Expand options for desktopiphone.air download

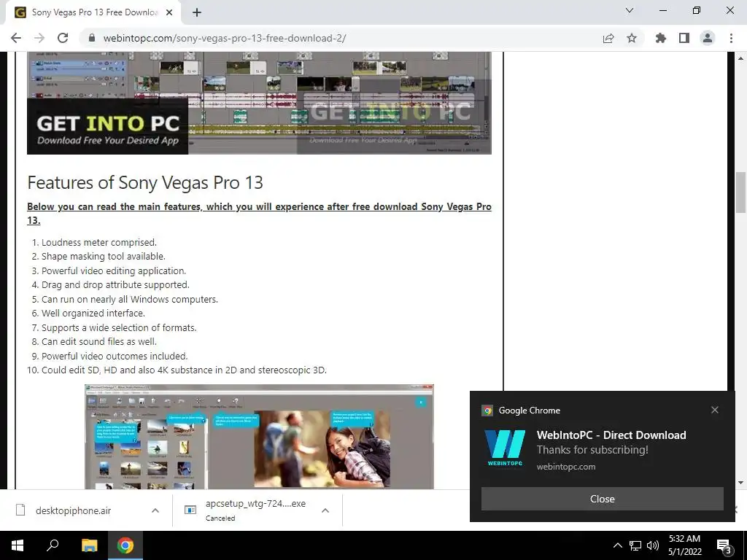(155, 510)
